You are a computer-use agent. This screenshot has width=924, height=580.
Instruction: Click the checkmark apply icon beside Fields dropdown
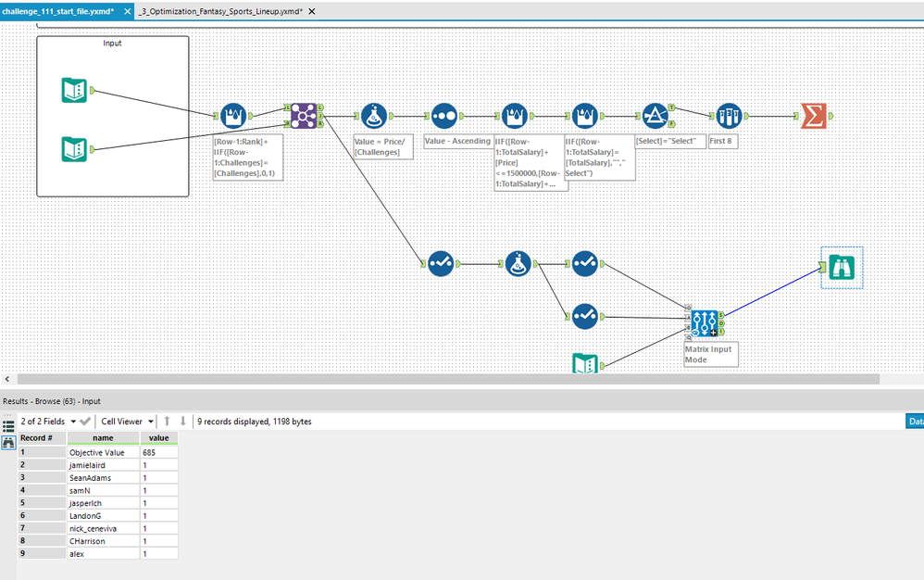[x=85, y=422]
